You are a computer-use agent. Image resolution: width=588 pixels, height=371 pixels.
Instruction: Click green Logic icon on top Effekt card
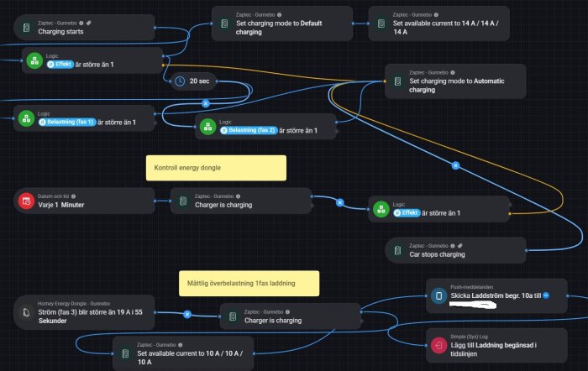click(34, 60)
